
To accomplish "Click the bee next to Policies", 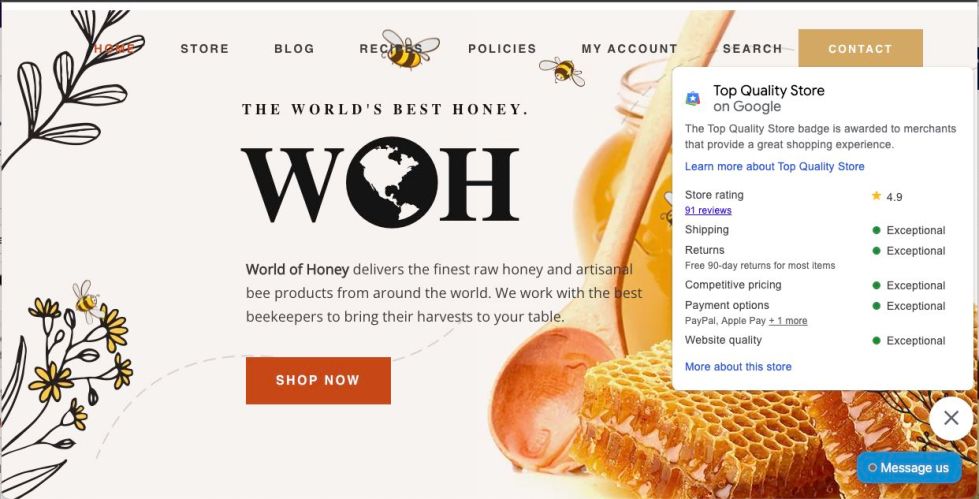I will [563, 71].
